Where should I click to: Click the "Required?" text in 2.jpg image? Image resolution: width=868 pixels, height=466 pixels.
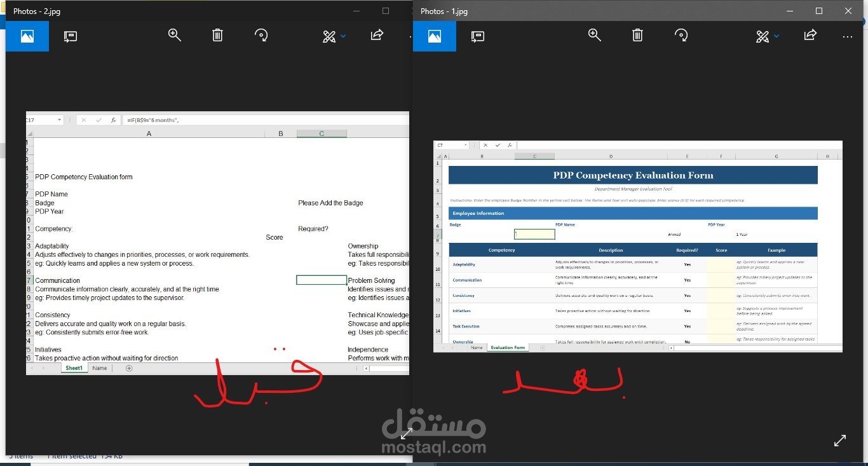[313, 229]
